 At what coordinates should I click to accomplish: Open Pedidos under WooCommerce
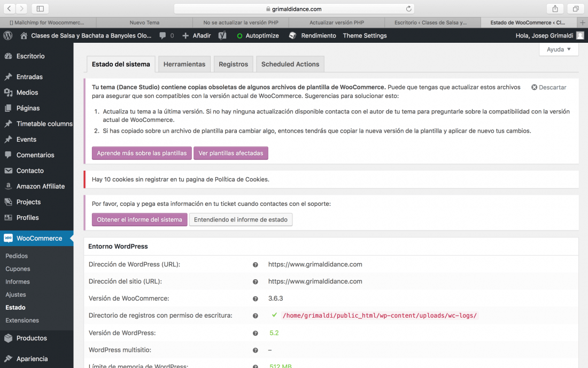coord(17,256)
